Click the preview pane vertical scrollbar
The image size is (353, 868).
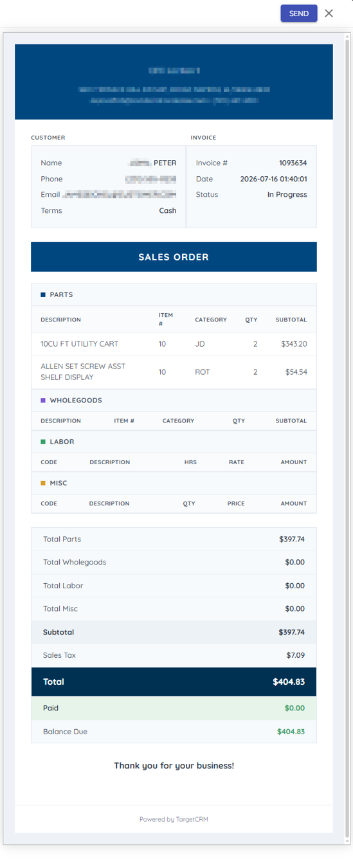[348, 437]
